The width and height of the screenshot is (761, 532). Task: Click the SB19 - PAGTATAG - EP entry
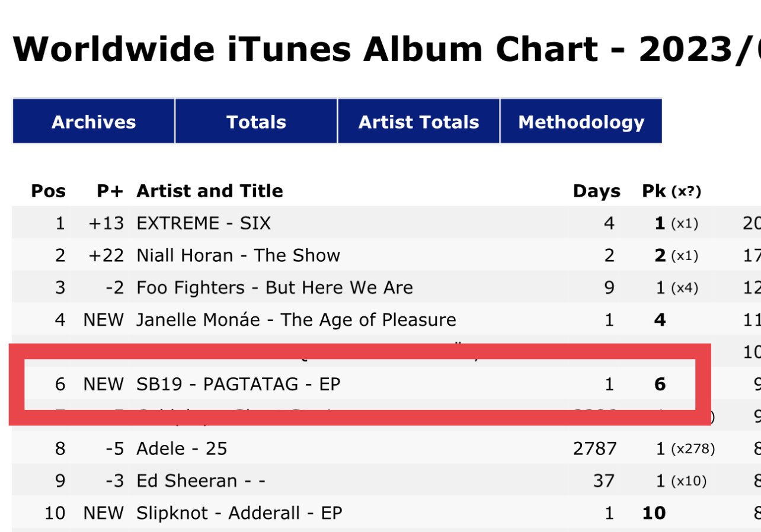click(238, 384)
